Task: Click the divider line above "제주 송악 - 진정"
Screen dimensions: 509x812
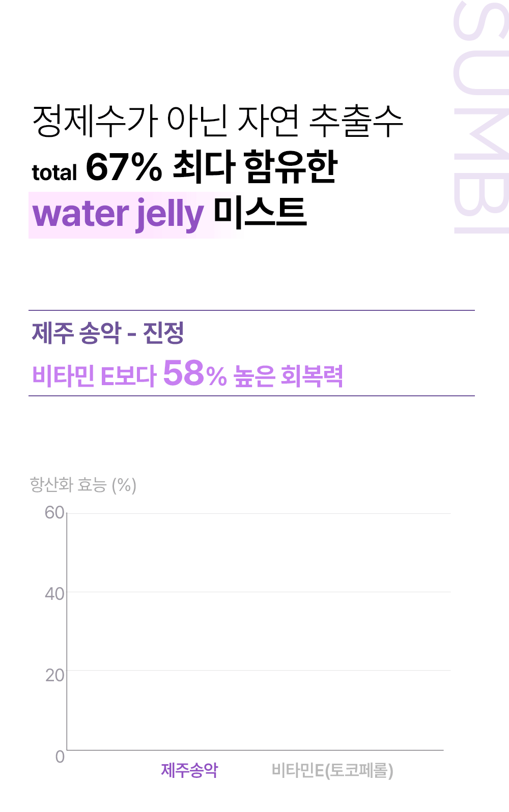Action: pyautogui.click(x=251, y=310)
